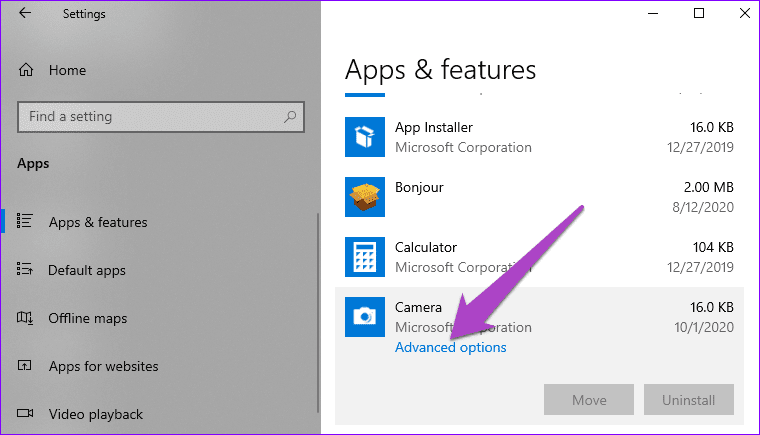The height and width of the screenshot is (435, 760).
Task: Open Advanced options for Camera
Action: click(x=450, y=347)
